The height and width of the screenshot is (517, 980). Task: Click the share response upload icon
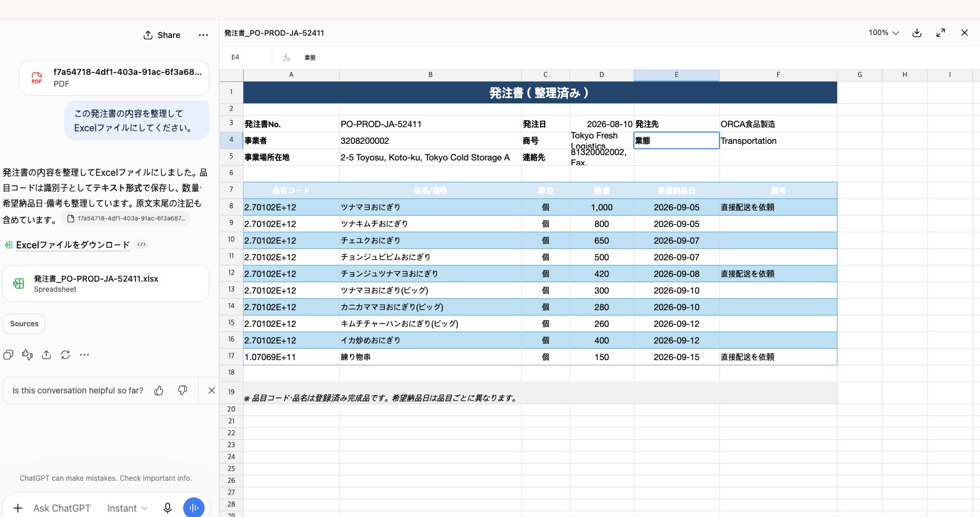coord(46,355)
